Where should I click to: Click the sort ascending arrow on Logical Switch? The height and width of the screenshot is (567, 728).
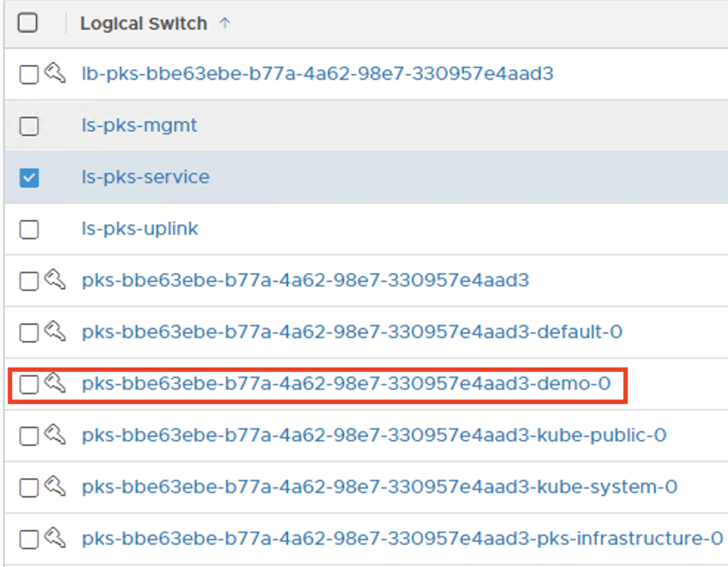pos(225,24)
